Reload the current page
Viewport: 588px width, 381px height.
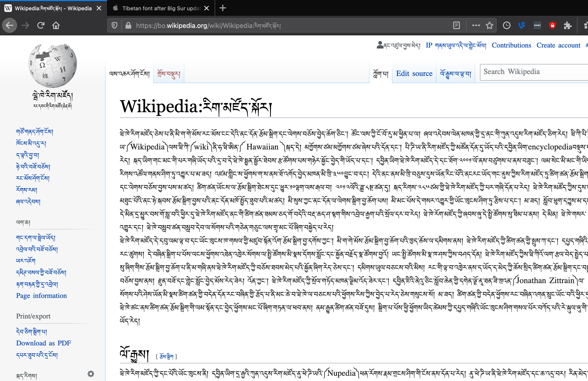click(41, 25)
